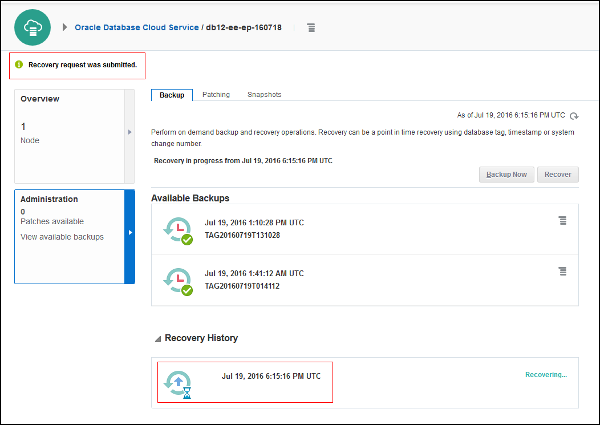The height and width of the screenshot is (425, 600).
Task: Click the info icon in recovery submitted message
Action: (x=19, y=65)
